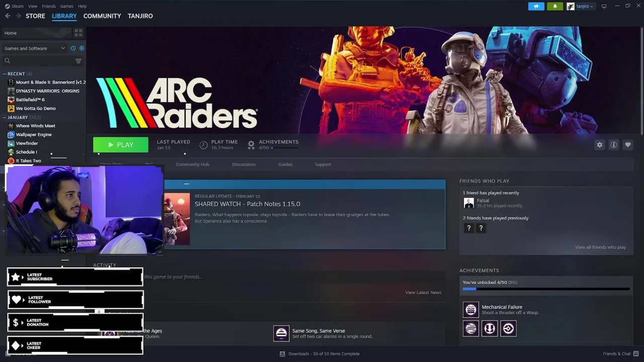Viewport: 644px width, 362px height.
Task: Open the Friends menu
Action: (x=49, y=6)
